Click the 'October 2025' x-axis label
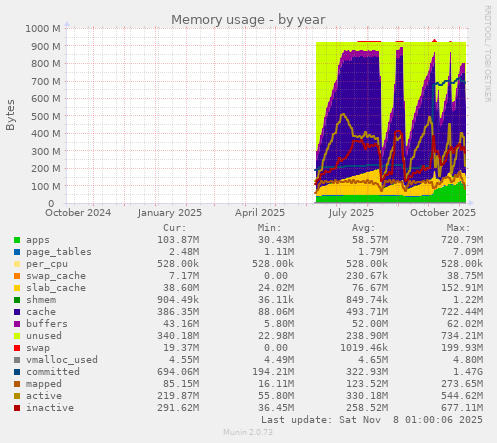This screenshot has height=443, width=497. [x=443, y=213]
